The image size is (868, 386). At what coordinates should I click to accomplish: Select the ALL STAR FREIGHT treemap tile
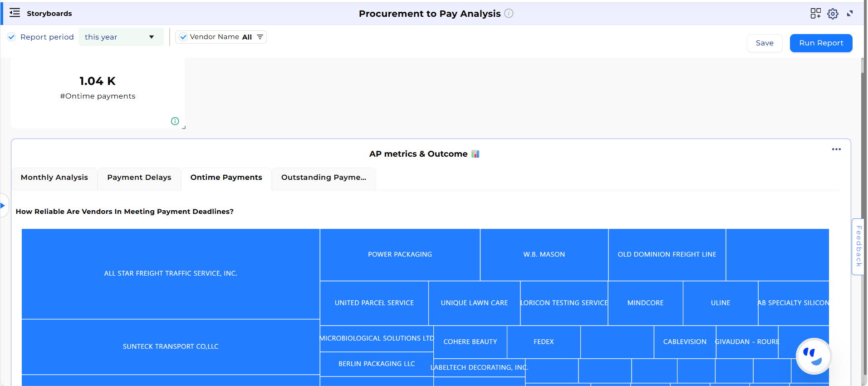[x=171, y=273]
